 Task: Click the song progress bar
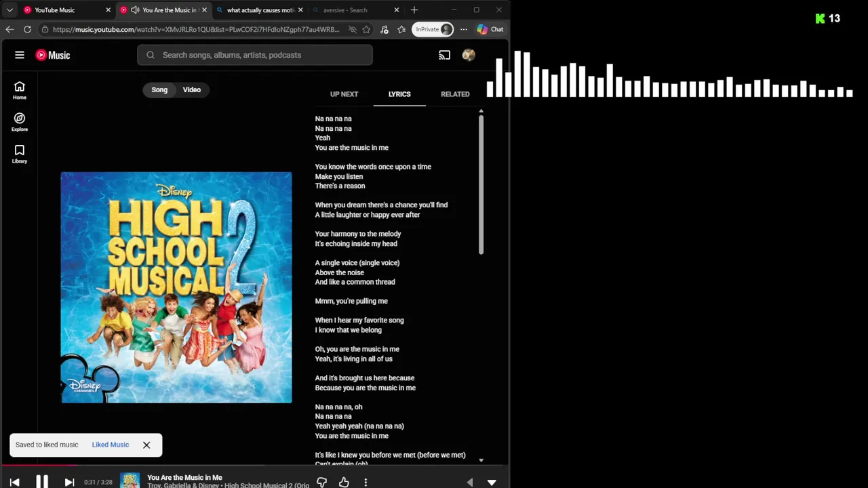pos(254,466)
